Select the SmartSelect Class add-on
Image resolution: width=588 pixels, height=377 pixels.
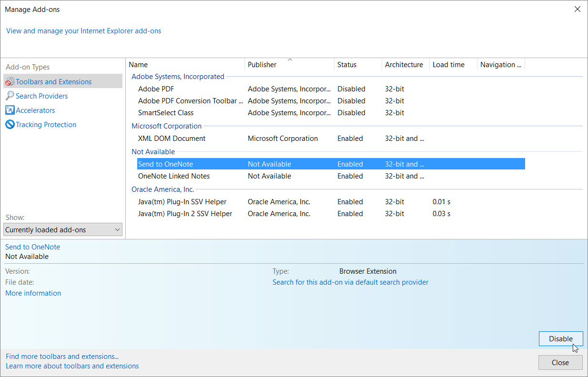click(x=331, y=113)
